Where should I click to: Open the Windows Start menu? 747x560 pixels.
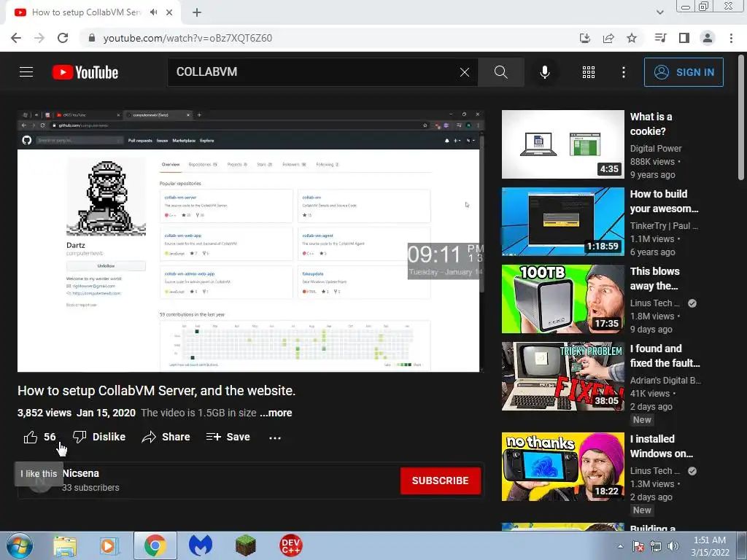click(20, 545)
